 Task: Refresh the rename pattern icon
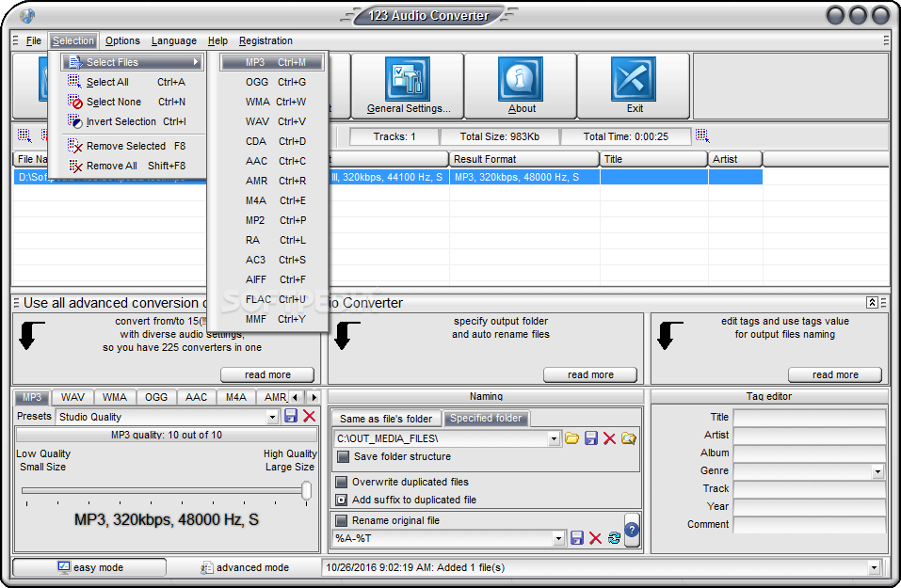[614, 538]
